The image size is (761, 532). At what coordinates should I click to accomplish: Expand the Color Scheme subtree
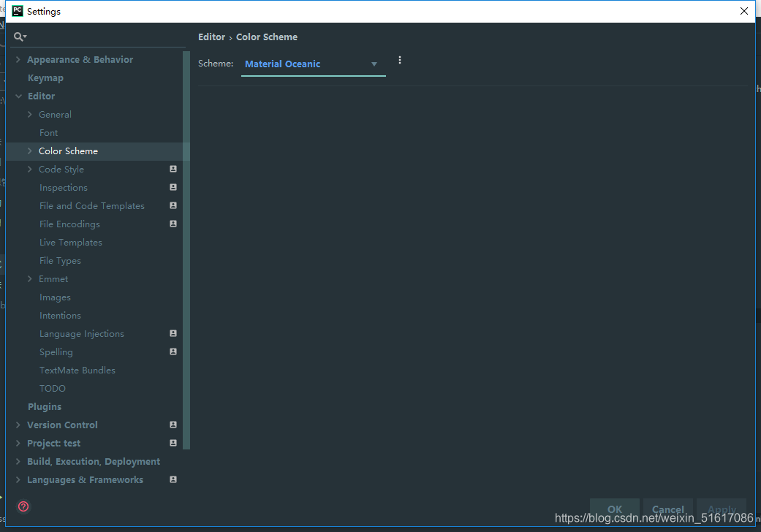tap(29, 151)
